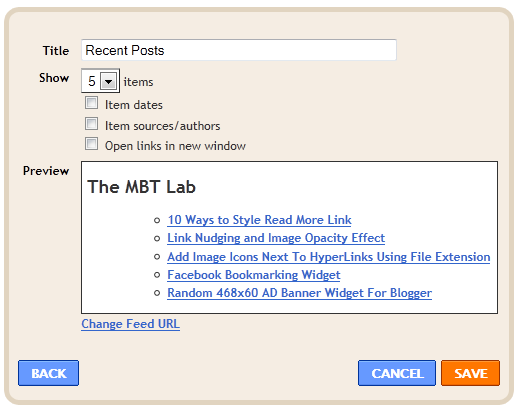Check Open links in new window
This screenshot has height=407, width=519.
point(91,144)
